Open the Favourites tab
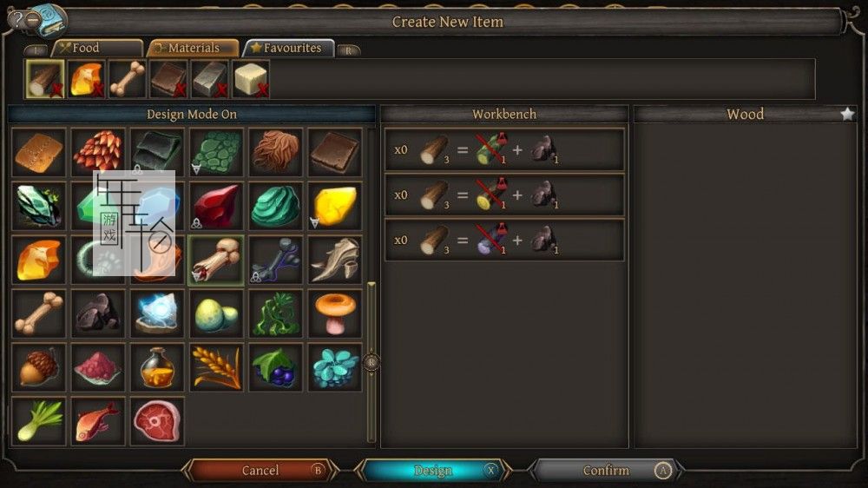The image size is (868, 488). (x=289, y=48)
